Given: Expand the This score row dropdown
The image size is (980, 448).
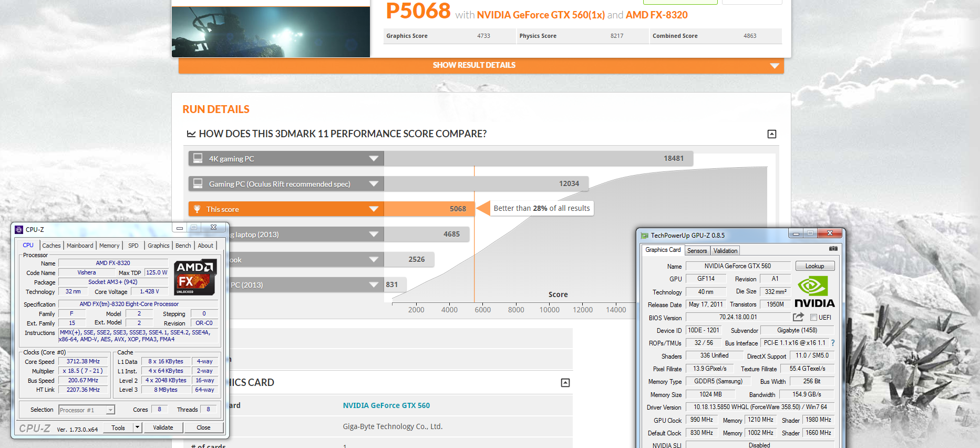Looking at the screenshot, I should pos(374,209).
